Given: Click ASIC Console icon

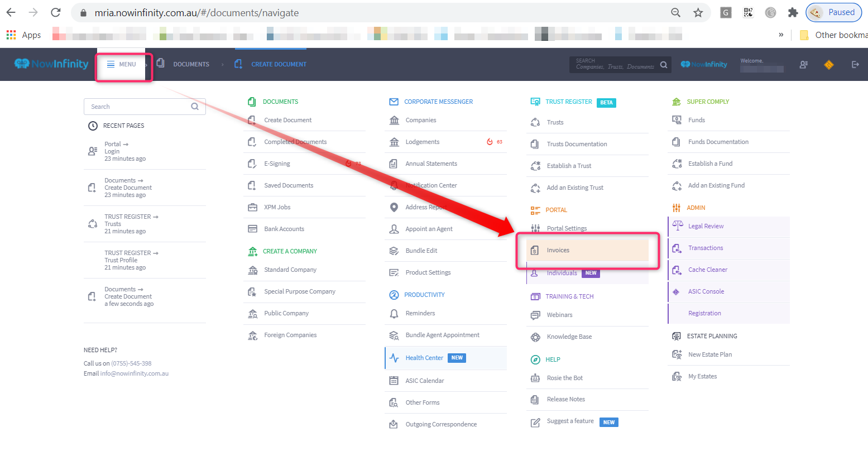Looking at the screenshot, I should pos(676,291).
